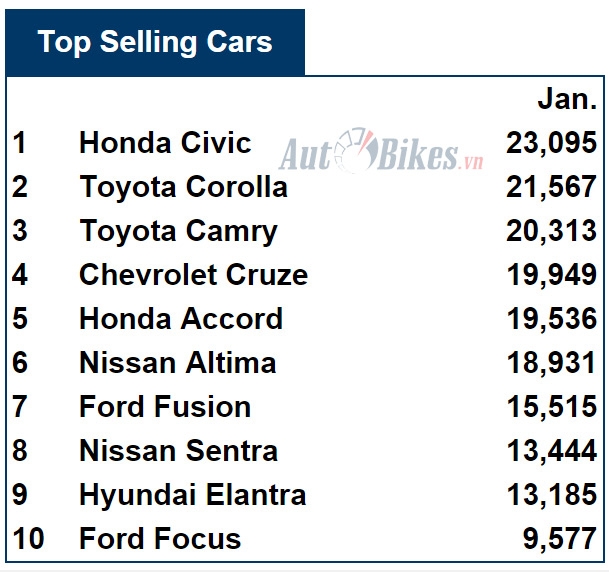
Task: Click the rank number 10
Action: point(29,539)
